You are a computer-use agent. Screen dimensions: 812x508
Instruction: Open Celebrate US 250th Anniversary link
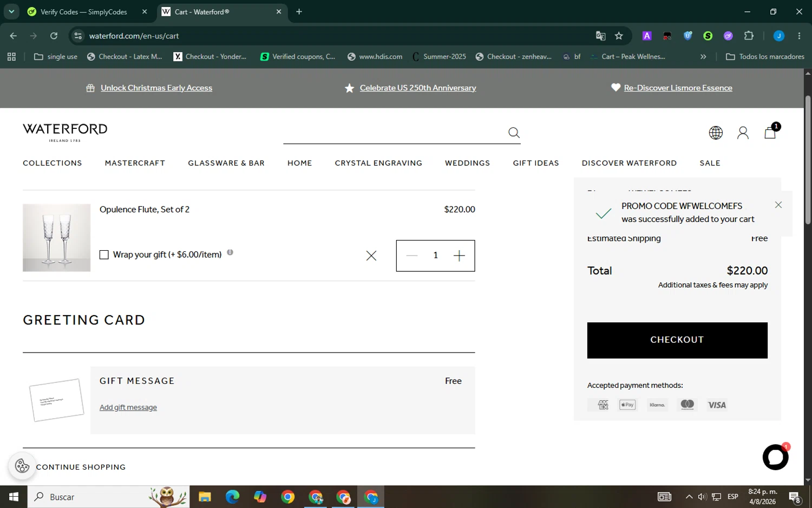pyautogui.click(x=418, y=88)
